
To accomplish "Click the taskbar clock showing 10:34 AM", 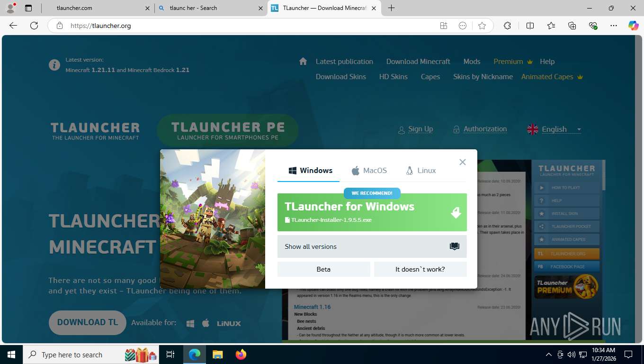I will [603, 355].
